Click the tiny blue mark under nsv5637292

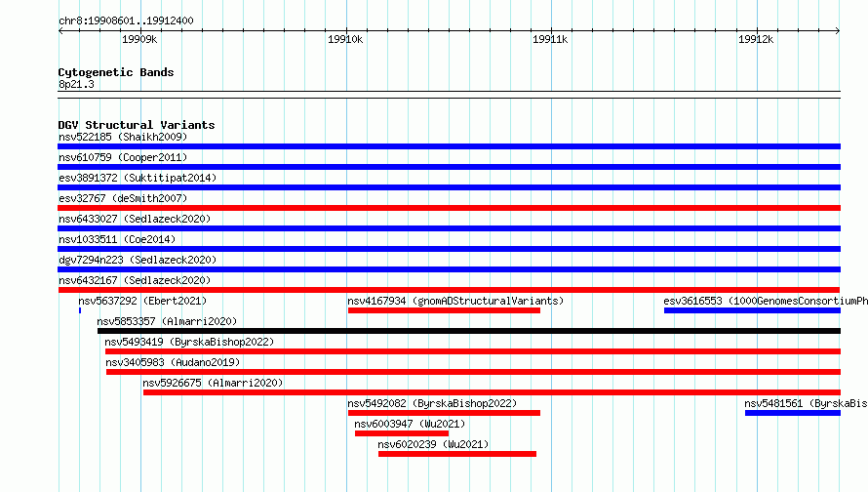click(x=80, y=310)
